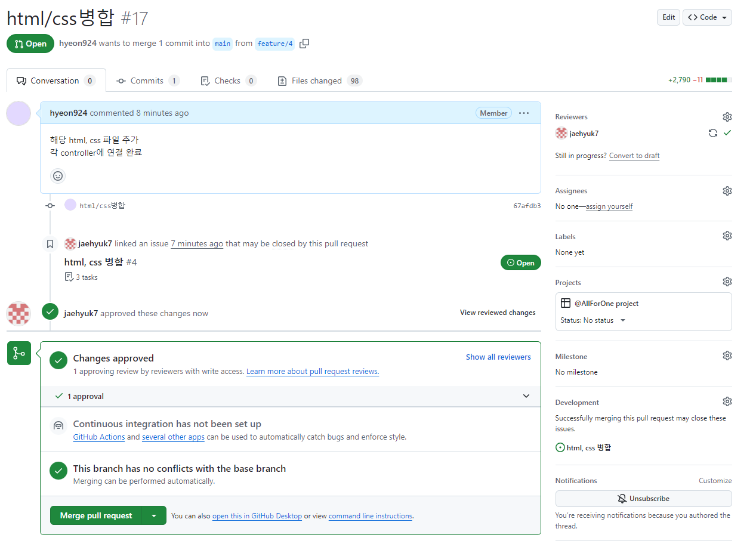Image resolution: width=756 pixels, height=544 pixels.
Task: Open the Development settings gear
Action: click(727, 401)
